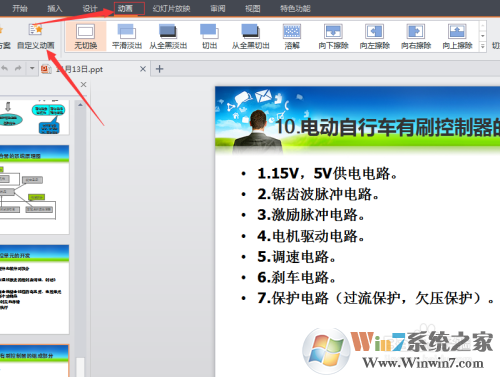Open the 视图 ribbon tab
The height and width of the screenshot is (377, 500).
253,8
